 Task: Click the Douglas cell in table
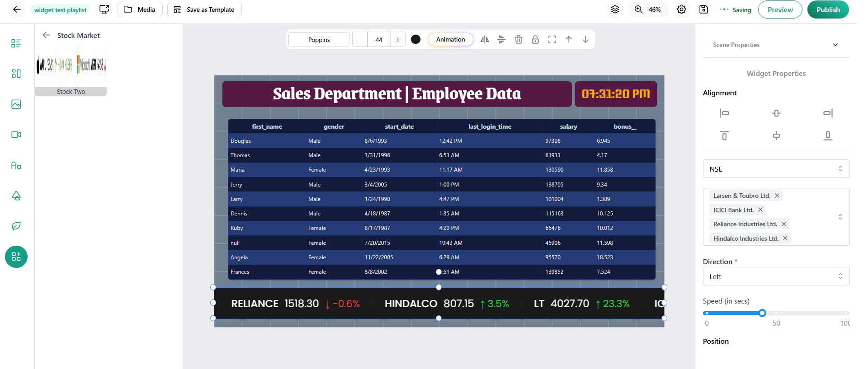pos(241,141)
